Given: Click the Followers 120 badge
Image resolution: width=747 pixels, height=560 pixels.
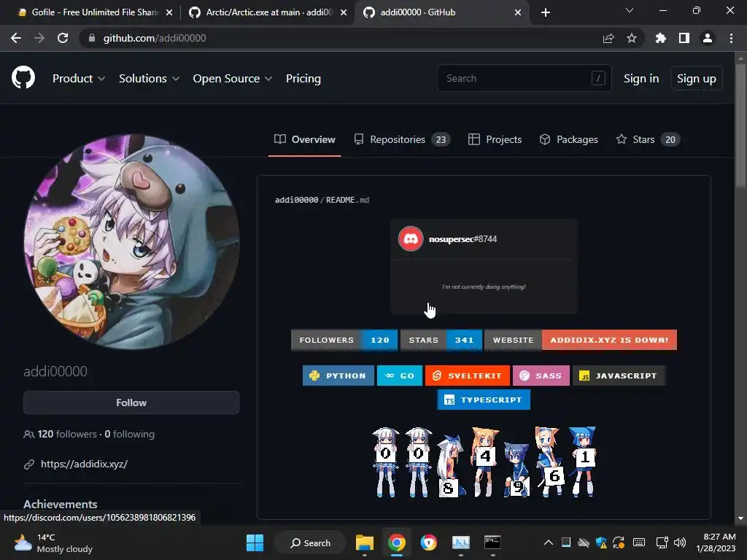Looking at the screenshot, I should click(344, 340).
